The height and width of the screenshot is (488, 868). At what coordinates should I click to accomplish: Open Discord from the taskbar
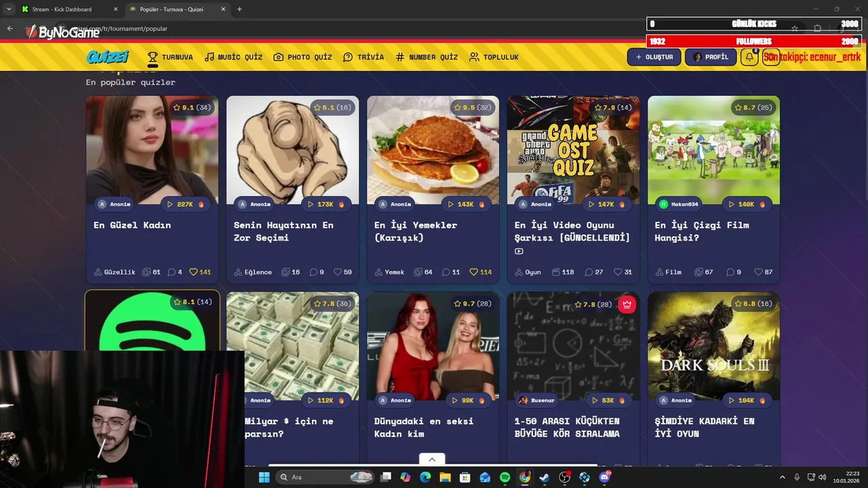click(604, 477)
